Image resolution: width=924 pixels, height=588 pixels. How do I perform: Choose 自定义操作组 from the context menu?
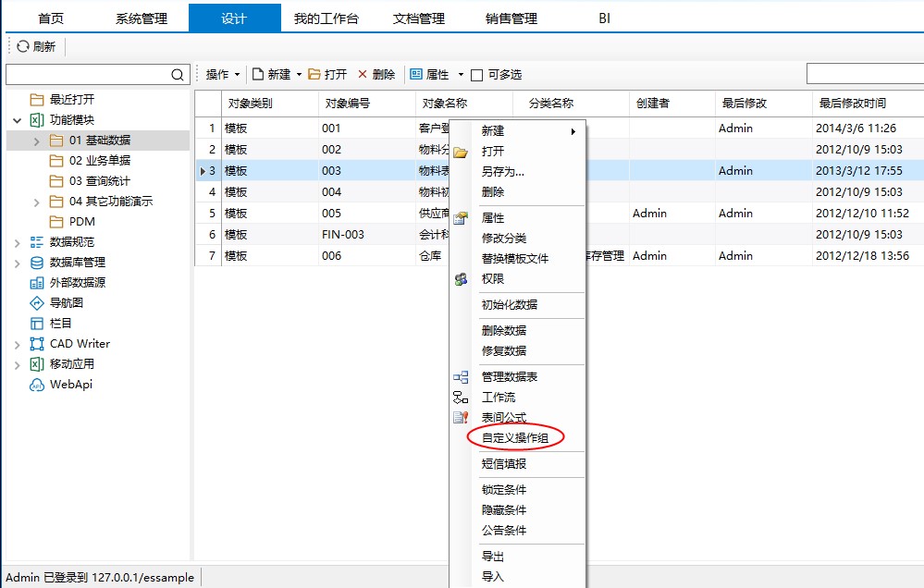point(522,438)
